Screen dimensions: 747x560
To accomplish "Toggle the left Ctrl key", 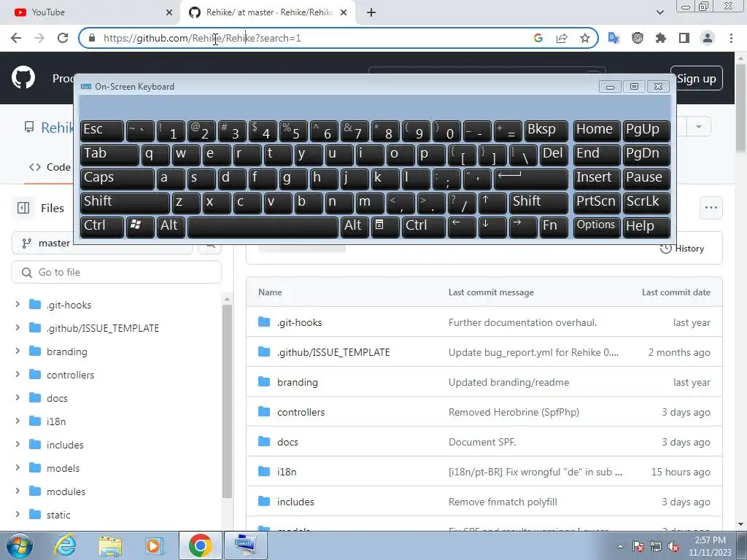I will tap(102, 226).
